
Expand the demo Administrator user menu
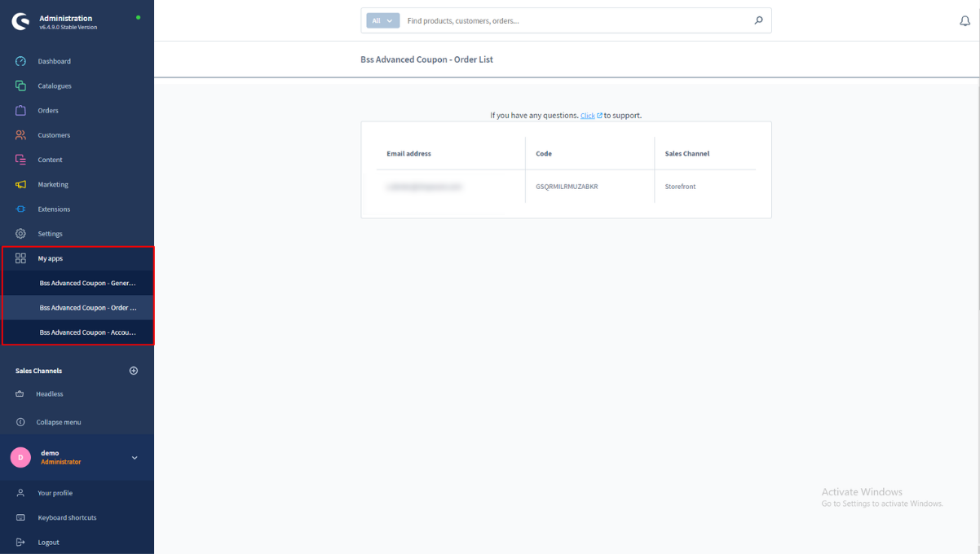[x=135, y=458]
